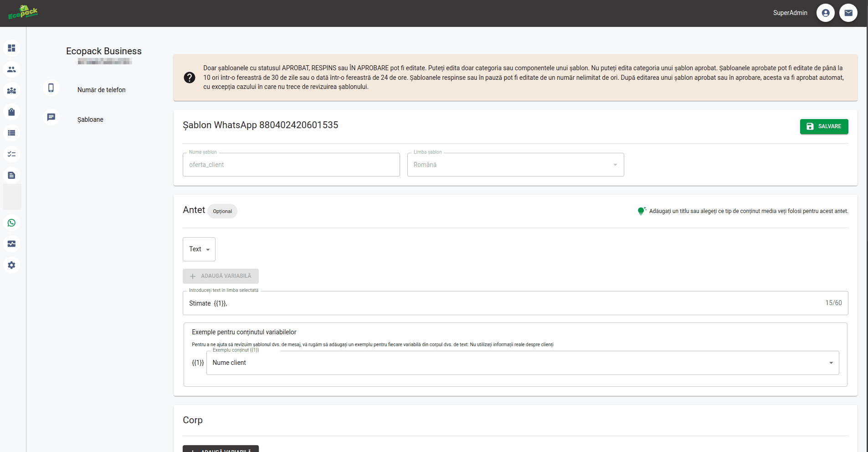Click the ADAUGĂ VARIABILĂ button in the Corp section
Screen dimensions: 868x452
221,449
